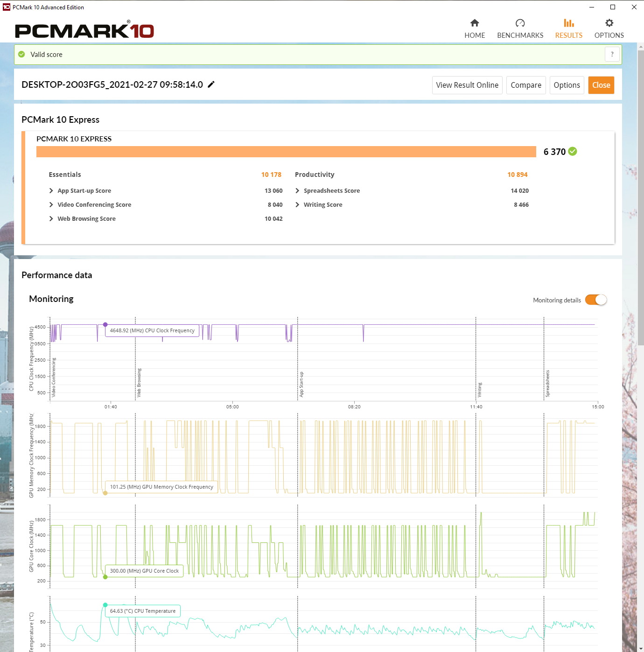
Task: Click the Web Browsing phase marker line
Action: tap(135, 358)
